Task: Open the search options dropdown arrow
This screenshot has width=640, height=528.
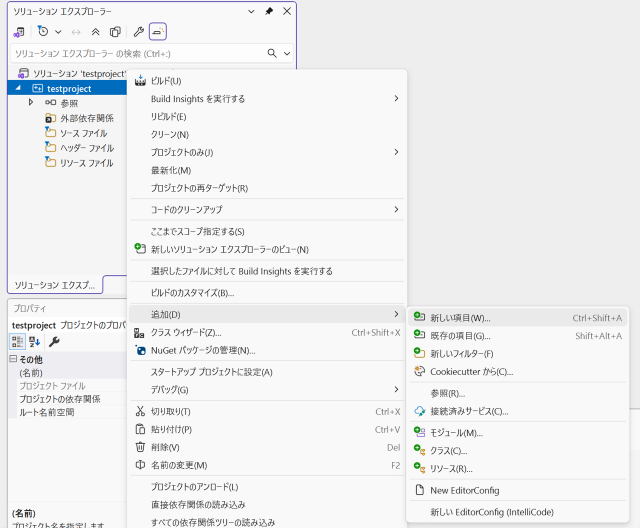Action: click(x=288, y=53)
